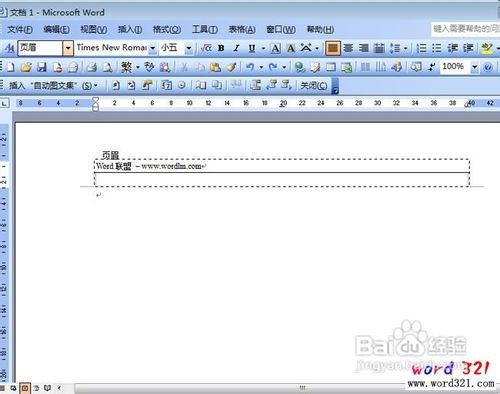Viewport: 500px width, 394px height.
Task: Click the Help question mark icon
Action: 488,67
